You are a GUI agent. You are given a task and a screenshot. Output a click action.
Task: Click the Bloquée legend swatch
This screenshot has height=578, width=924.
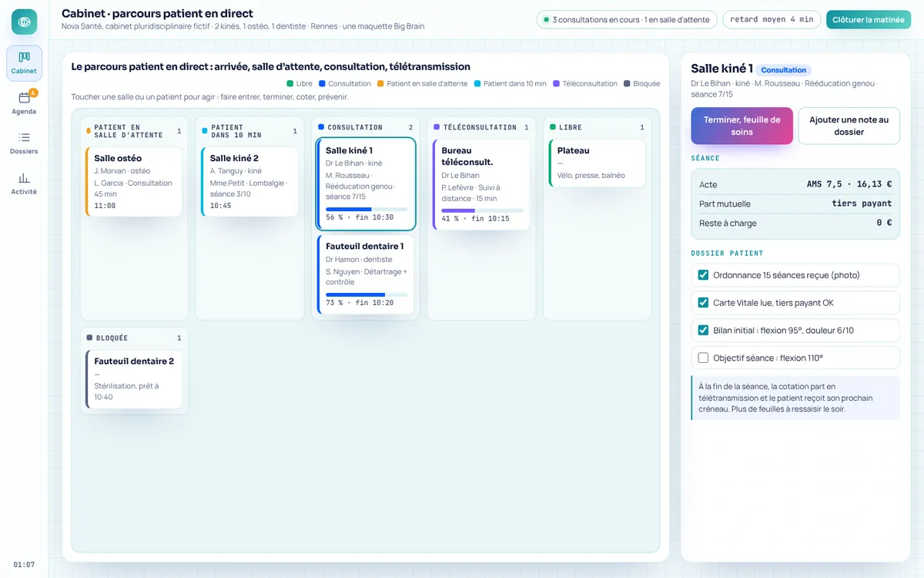click(x=627, y=83)
